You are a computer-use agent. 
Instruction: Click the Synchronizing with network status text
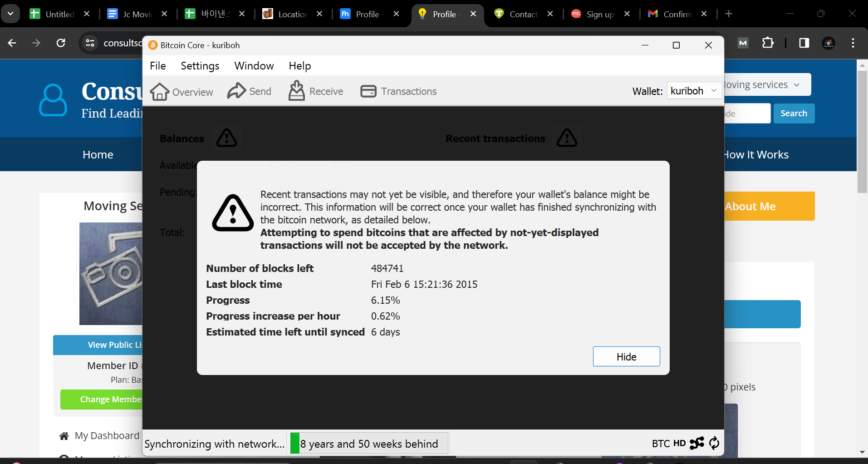point(214,444)
